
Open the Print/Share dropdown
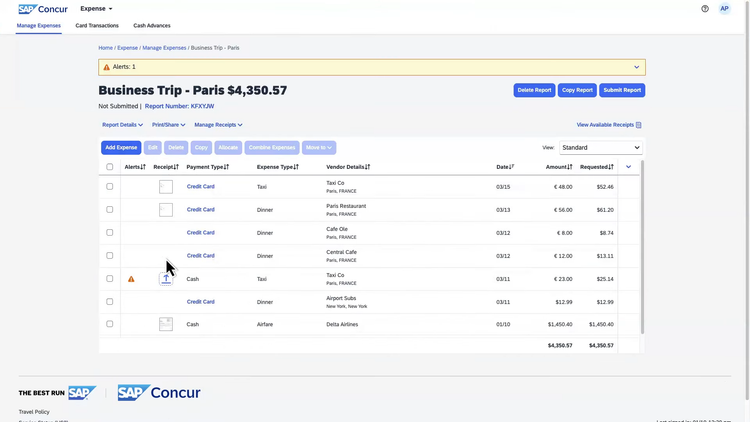click(168, 125)
